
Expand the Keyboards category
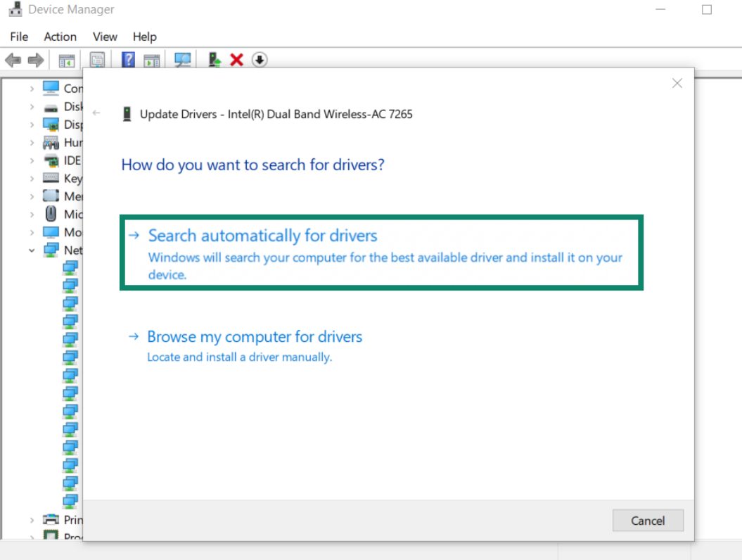click(32, 178)
